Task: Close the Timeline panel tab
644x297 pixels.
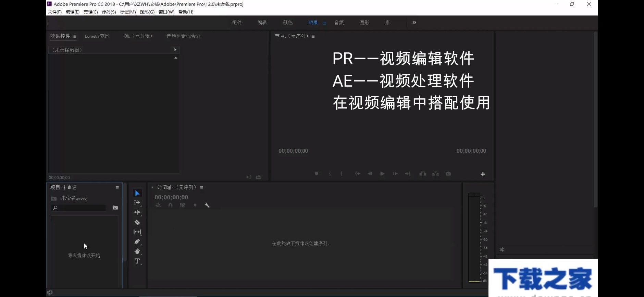Action: coord(152,188)
